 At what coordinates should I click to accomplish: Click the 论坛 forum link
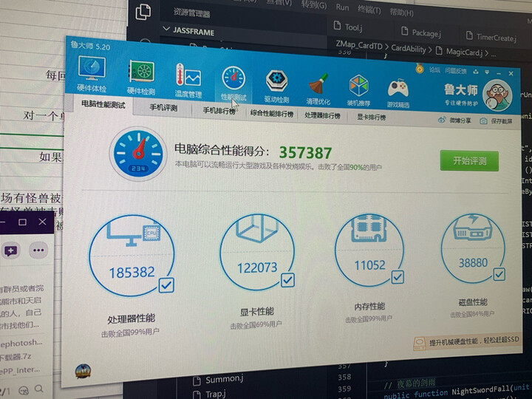434,70
